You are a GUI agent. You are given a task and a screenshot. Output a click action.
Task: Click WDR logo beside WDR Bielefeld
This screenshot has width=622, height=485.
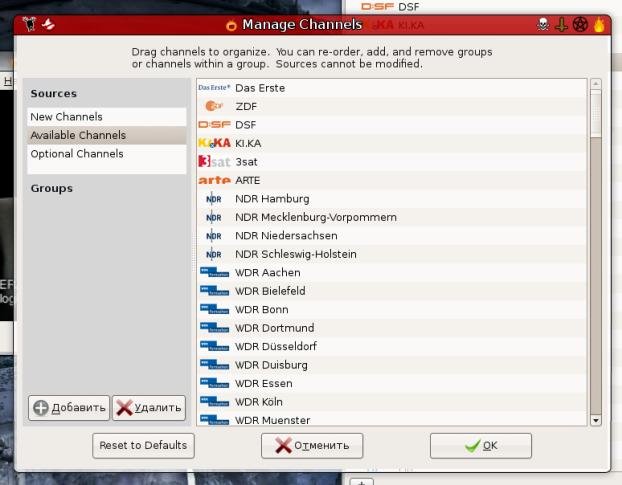click(214, 291)
